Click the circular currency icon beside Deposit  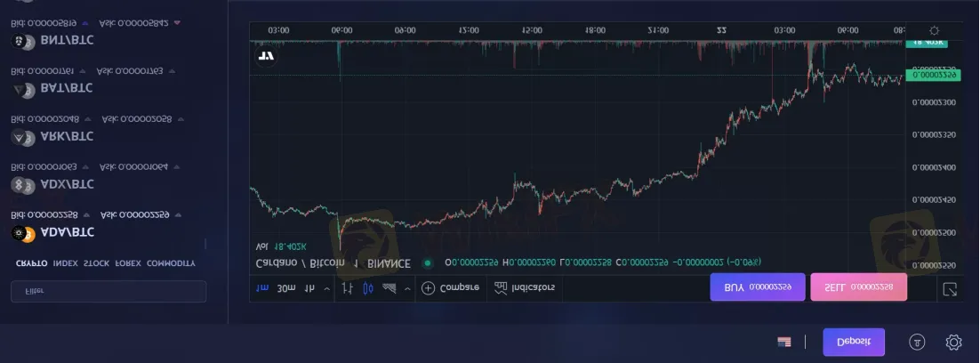point(917,342)
